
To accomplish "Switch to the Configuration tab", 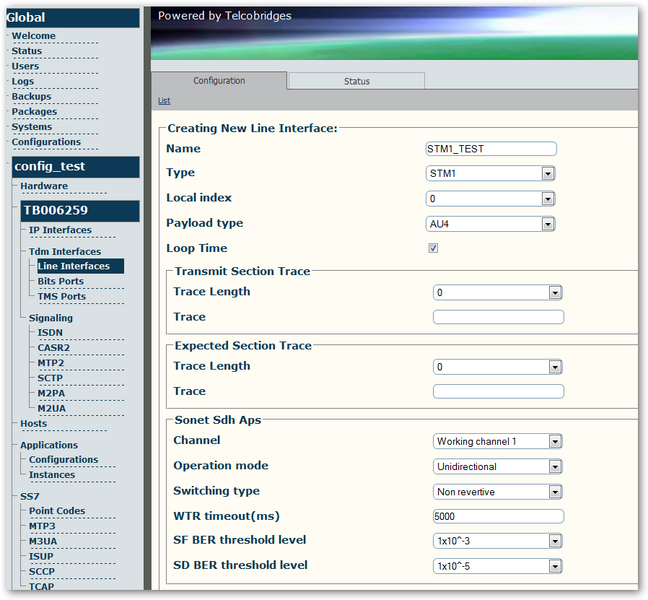I will point(219,81).
